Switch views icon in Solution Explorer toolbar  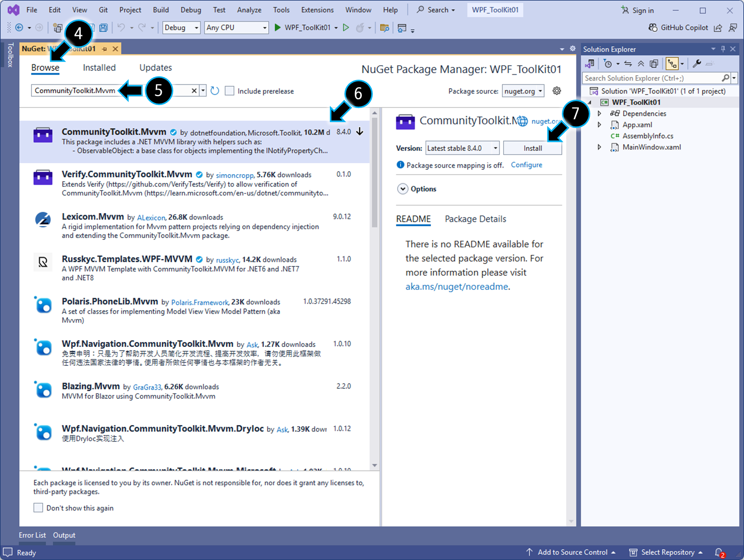click(590, 64)
